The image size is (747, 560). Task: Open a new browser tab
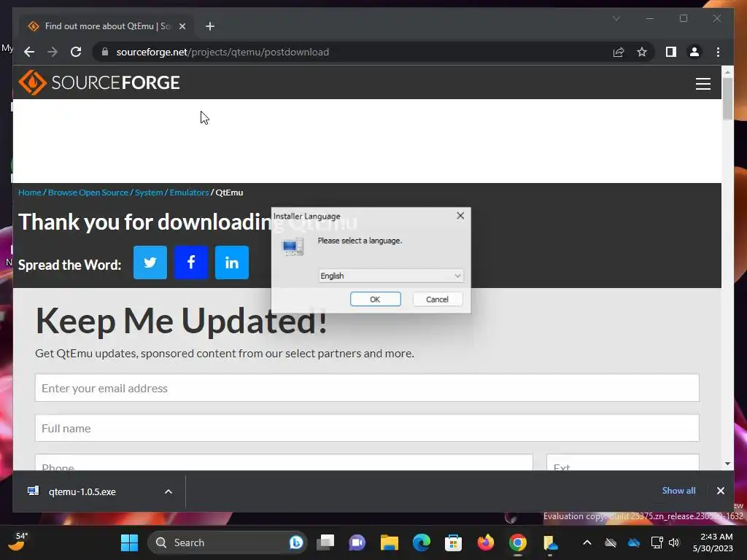[209, 26]
